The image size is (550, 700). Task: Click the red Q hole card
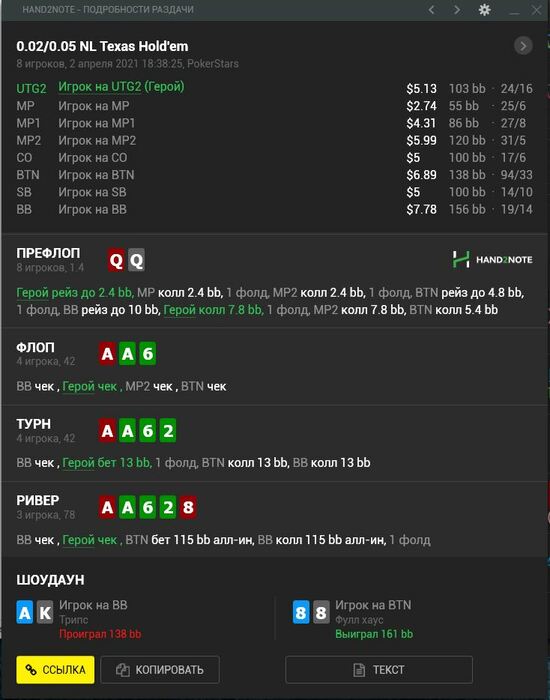coord(116,260)
